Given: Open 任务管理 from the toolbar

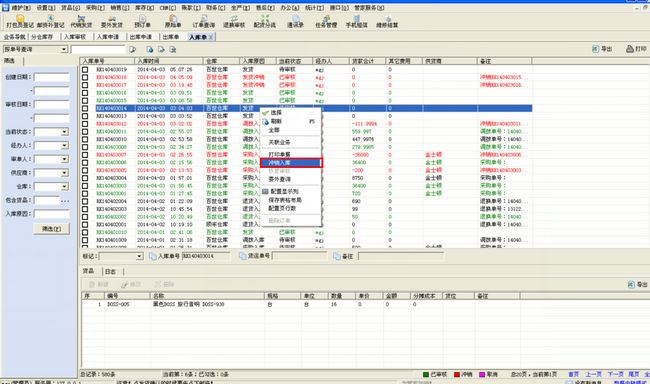Looking at the screenshot, I should click(x=326, y=21).
